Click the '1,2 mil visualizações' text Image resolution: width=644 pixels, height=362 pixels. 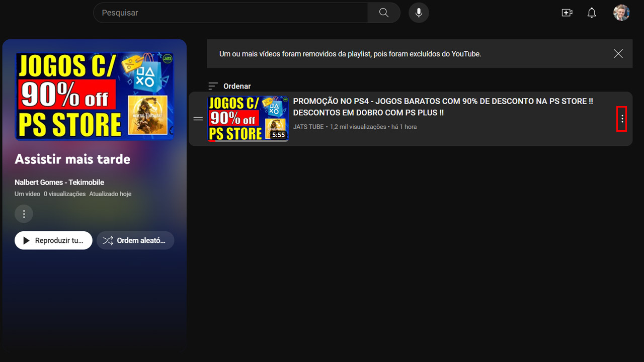[358, 127]
